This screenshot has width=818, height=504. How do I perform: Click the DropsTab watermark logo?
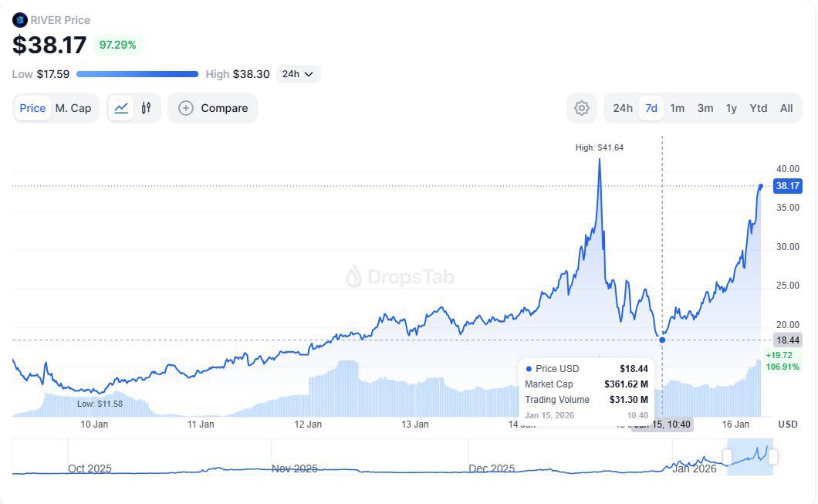[x=354, y=276]
